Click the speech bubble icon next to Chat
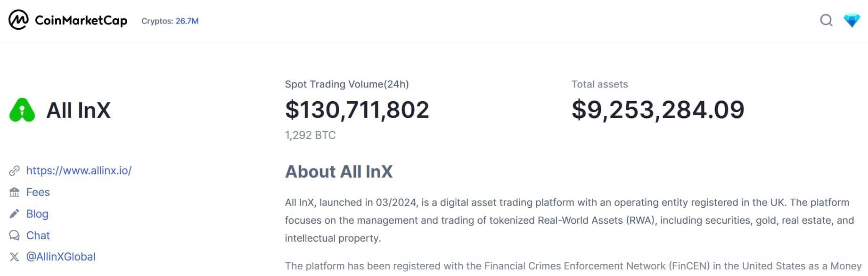Viewport: 868px width, 276px height. click(15, 235)
